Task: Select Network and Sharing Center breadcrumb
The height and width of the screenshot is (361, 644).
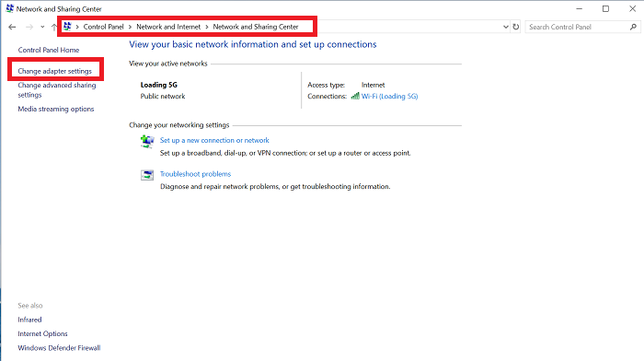Action: 256,27
